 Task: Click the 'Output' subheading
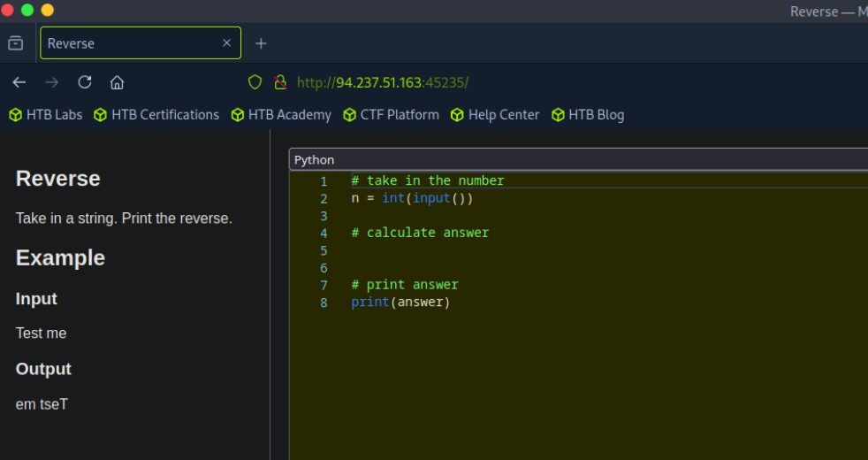tap(43, 369)
